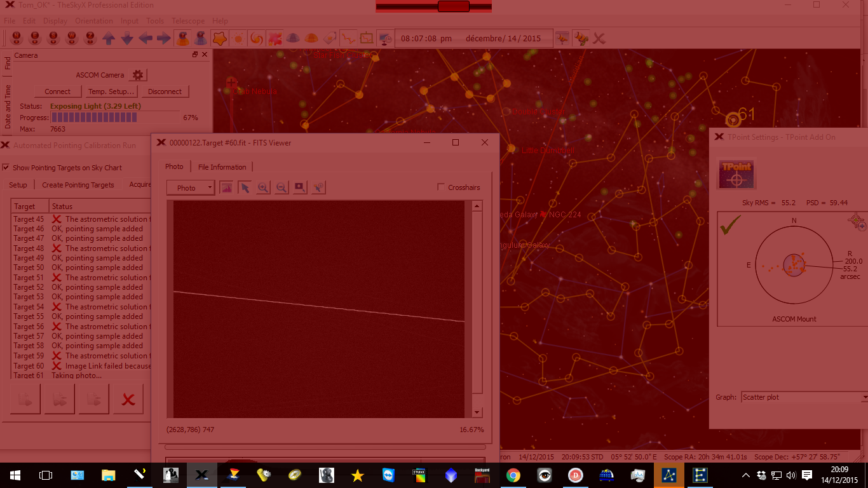
Task: Open the Display menu
Action: (55, 21)
